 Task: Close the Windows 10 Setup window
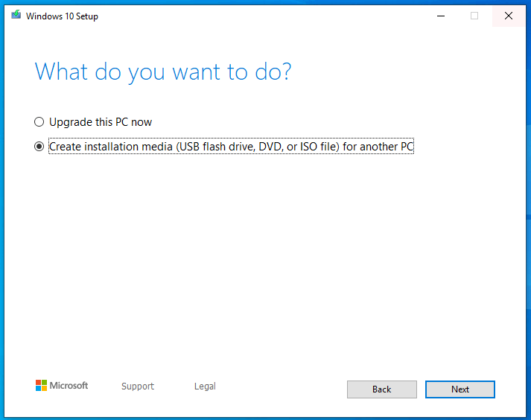click(509, 16)
